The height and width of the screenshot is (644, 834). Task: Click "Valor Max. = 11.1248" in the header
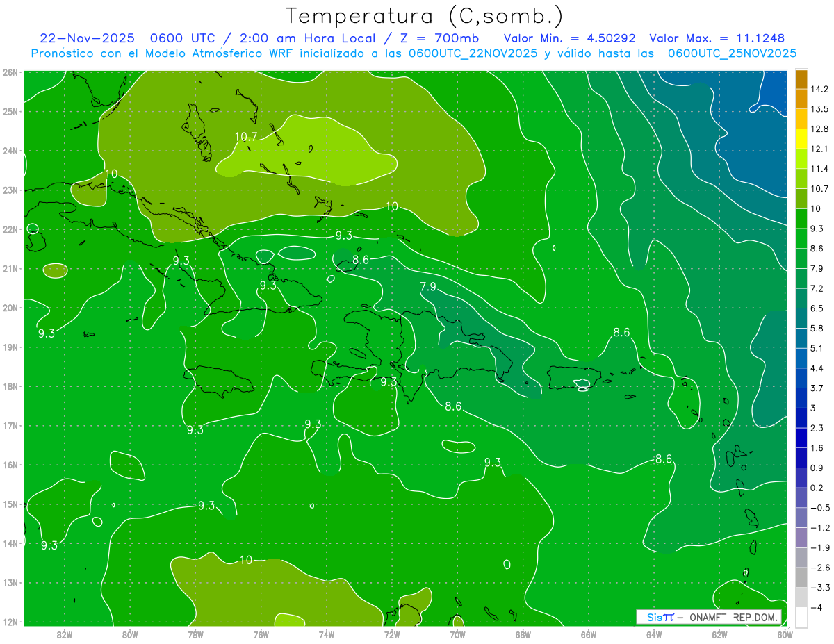pyautogui.click(x=718, y=38)
